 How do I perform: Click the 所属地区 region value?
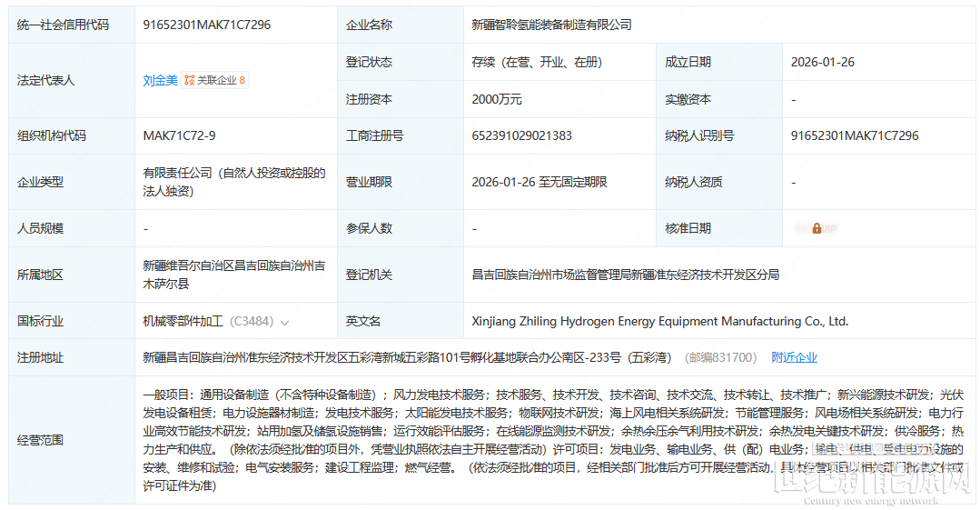click(233, 275)
